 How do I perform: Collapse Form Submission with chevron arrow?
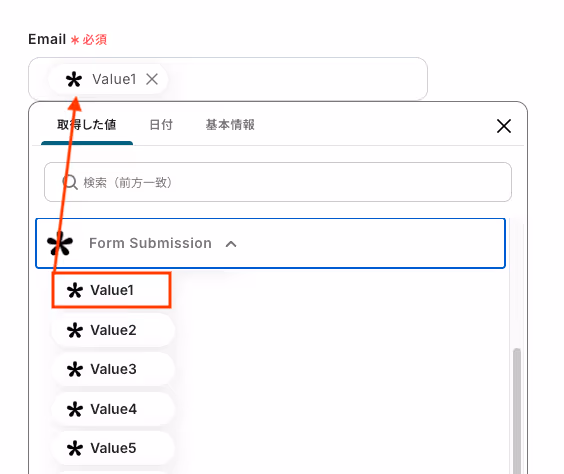coord(231,244)
